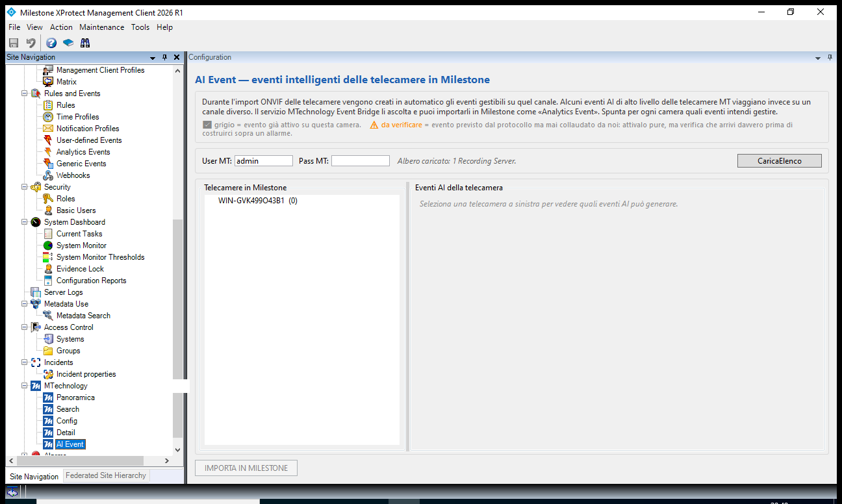Click the Basic Users icon
This screenshot has width=842, height=504.
click(x=48, y=210)
